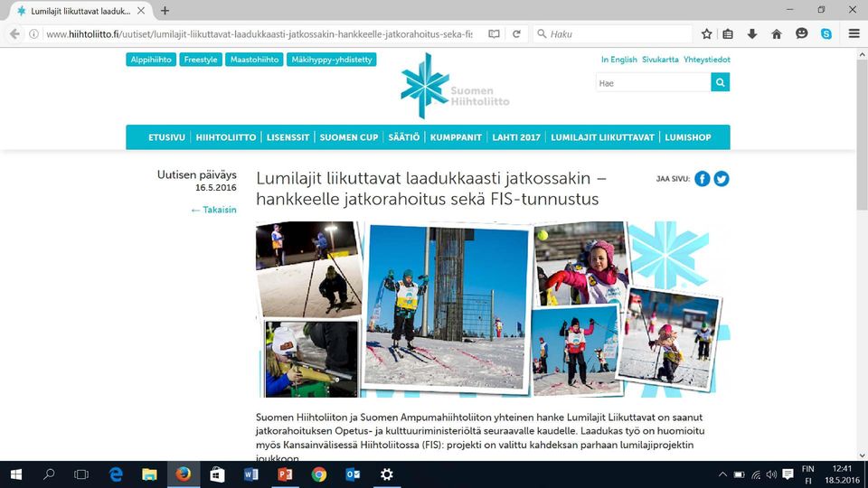Open PowerPoint from the taskbar
This screenshot has width=868, height=488.
coord(285,474)
